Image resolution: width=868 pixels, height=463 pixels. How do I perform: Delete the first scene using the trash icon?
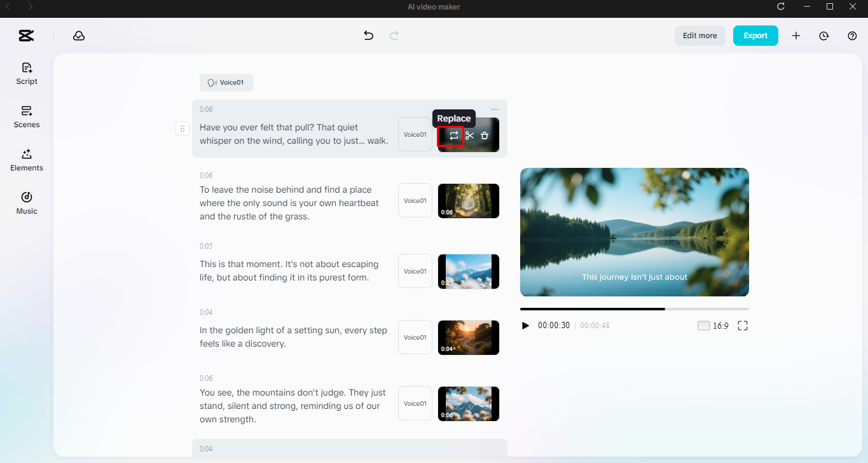tap(484, 135)
